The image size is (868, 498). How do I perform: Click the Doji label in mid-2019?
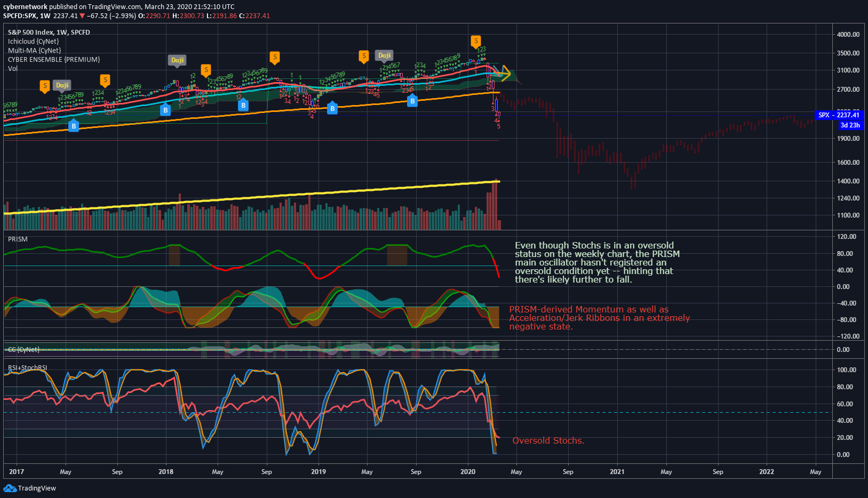coord(385,55)
